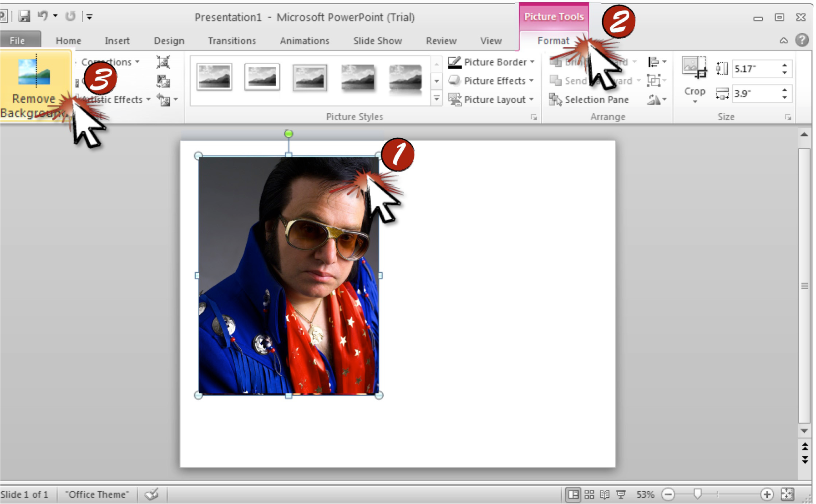The image size is (816, 504).
Task: Click the zoom slider handle
Action: point(697,494)
